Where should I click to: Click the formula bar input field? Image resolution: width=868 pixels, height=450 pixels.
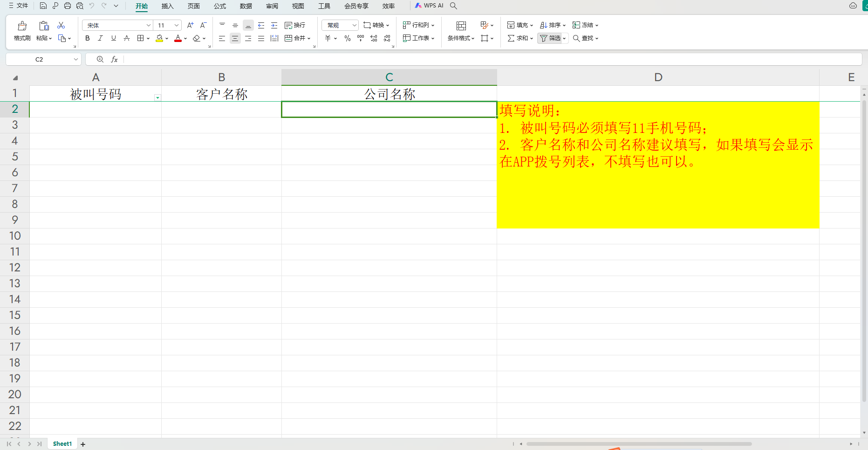click(x=489, y=59)
